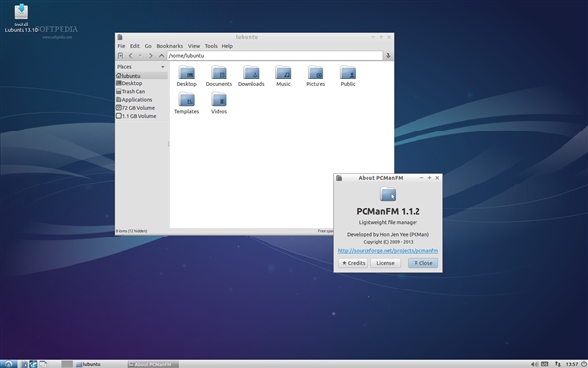The width and height of the screenshot is (588, 368).
Task: Click the desktop pager in taskbar
Action: 67,364
